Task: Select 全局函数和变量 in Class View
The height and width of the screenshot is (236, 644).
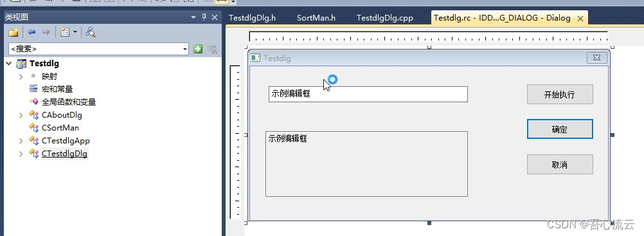Action: pyautogui.click(x=69, y=102)
